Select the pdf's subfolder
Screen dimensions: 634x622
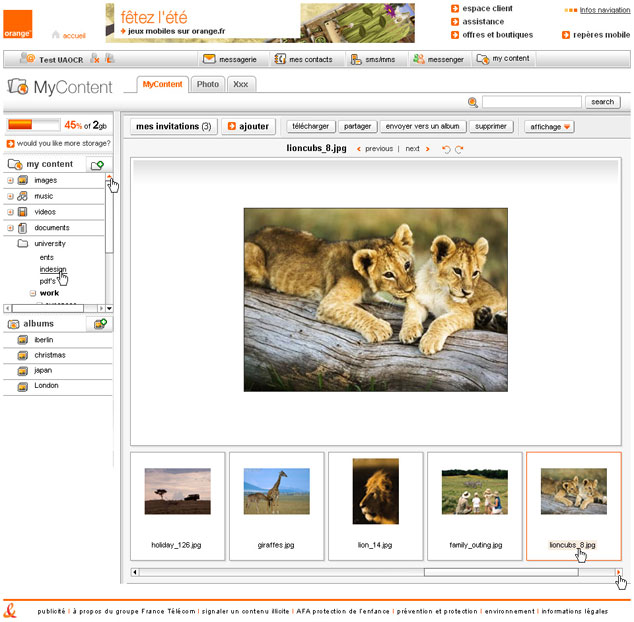click(47, 281)
